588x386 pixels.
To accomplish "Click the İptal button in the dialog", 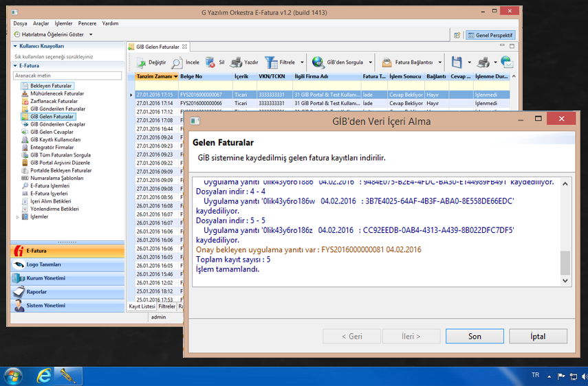I will [538, 337].
